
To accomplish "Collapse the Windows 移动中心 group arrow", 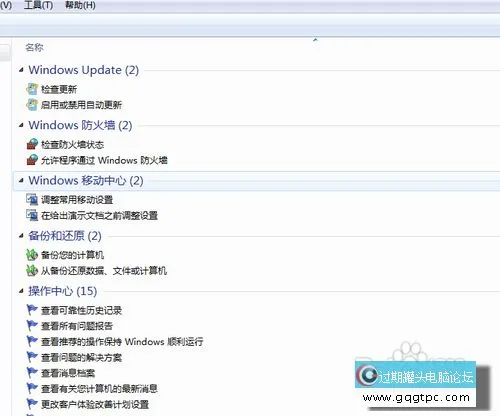I will pyautogui.click(x=21, y=181).
